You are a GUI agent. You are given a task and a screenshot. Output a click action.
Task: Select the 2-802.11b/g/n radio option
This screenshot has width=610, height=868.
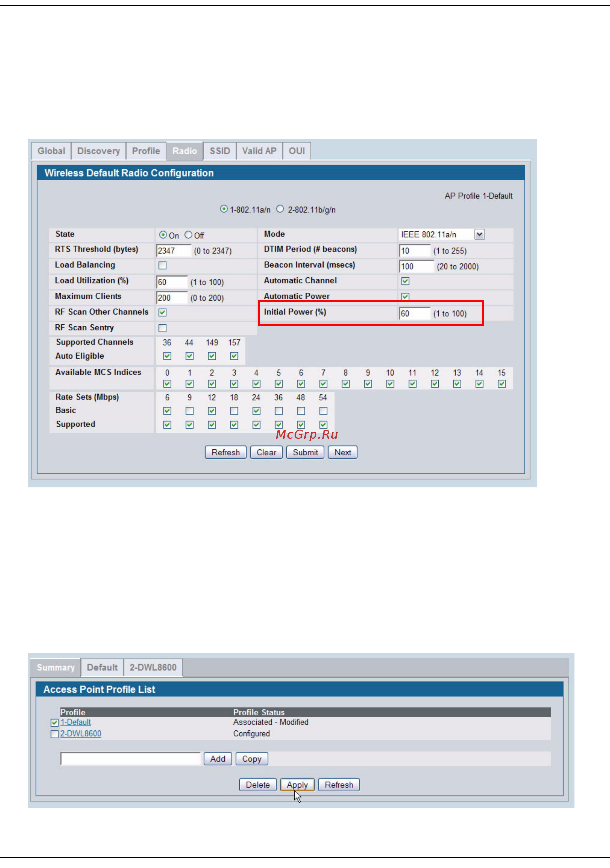[x=280, y=209]
